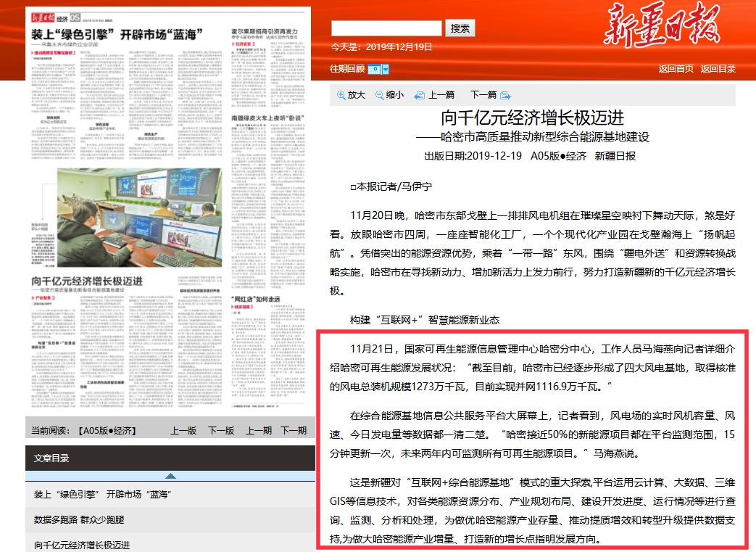The image size is (756, 552).
Task: Go to previous page via 上一版
Action: pos(183,430)
